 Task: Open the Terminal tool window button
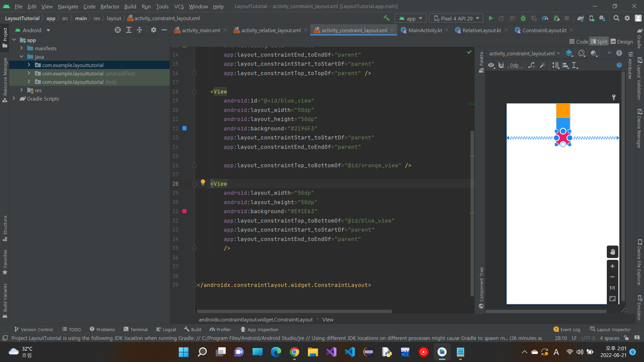coord(136,329)
